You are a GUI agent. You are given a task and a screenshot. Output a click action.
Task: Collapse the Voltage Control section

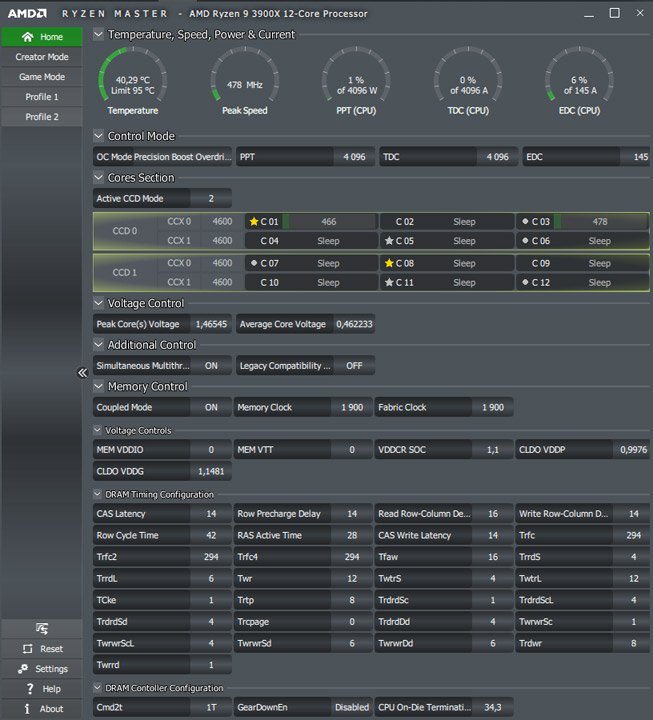(98, 303)
